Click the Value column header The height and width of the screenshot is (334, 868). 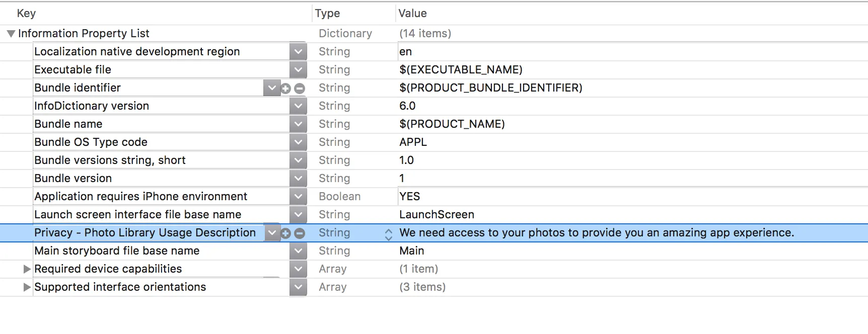click(x=412, y=14)
